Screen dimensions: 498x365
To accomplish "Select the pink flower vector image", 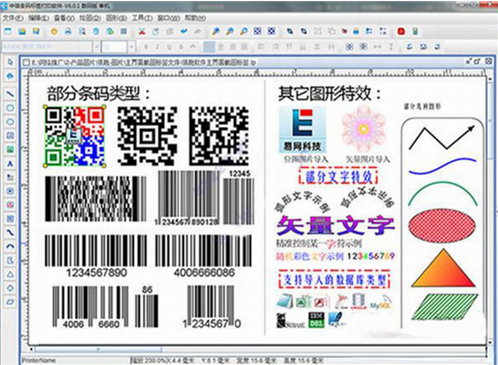I will click(364, 129).
